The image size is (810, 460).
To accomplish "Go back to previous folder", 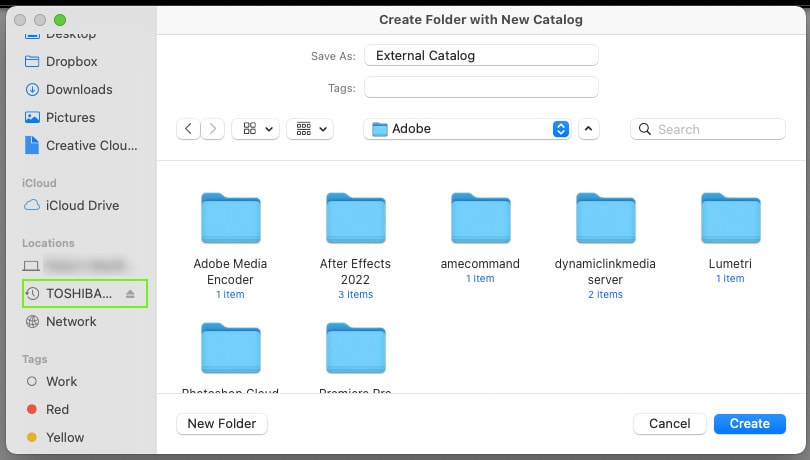I will pyautogui.click(x=189, y=129).
